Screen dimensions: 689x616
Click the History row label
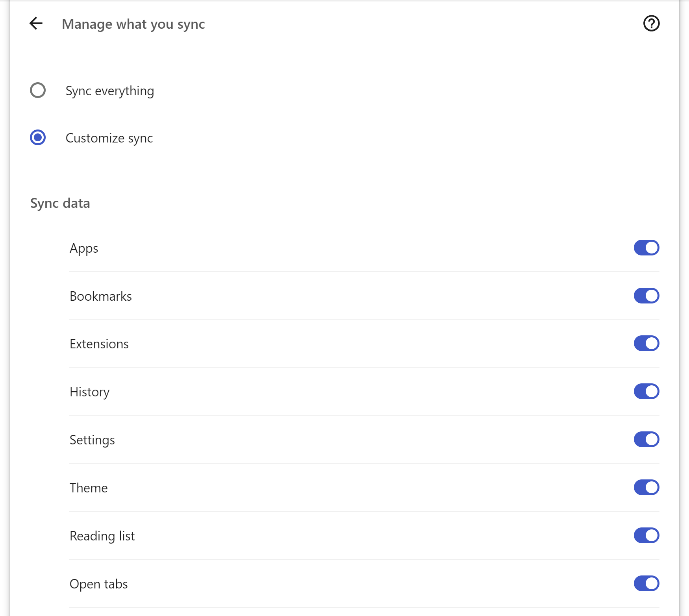pyautogui.click(x=89, y=392)
